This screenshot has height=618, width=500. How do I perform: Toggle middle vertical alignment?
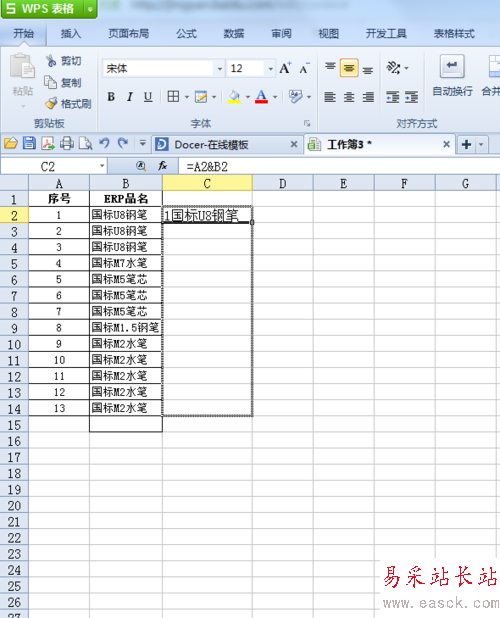tap(349, 68)
